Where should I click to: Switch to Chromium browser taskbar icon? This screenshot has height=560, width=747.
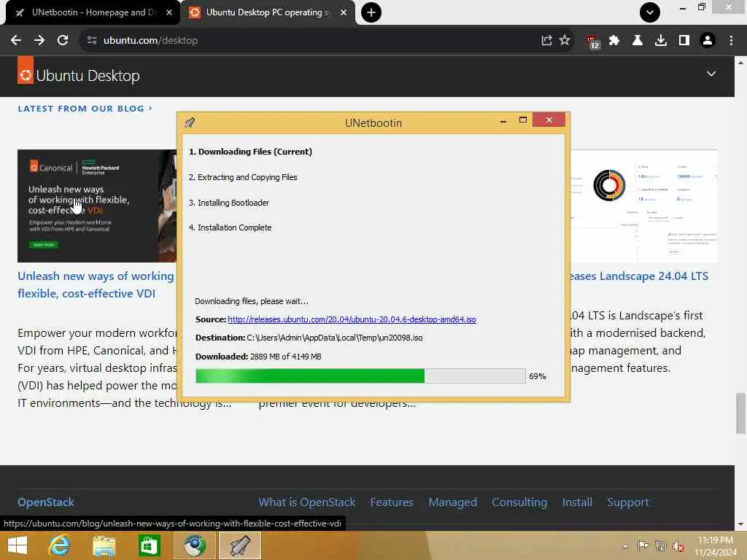194,545
